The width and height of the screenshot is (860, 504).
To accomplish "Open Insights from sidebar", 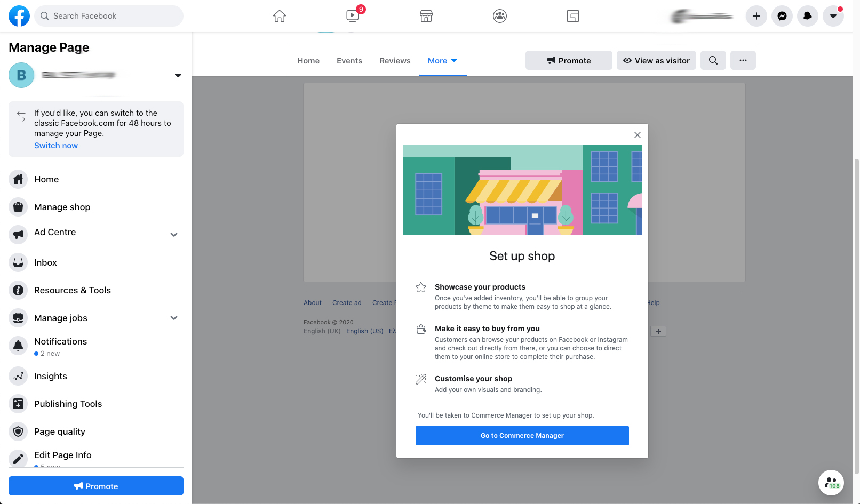I will (x=96, y=376).
